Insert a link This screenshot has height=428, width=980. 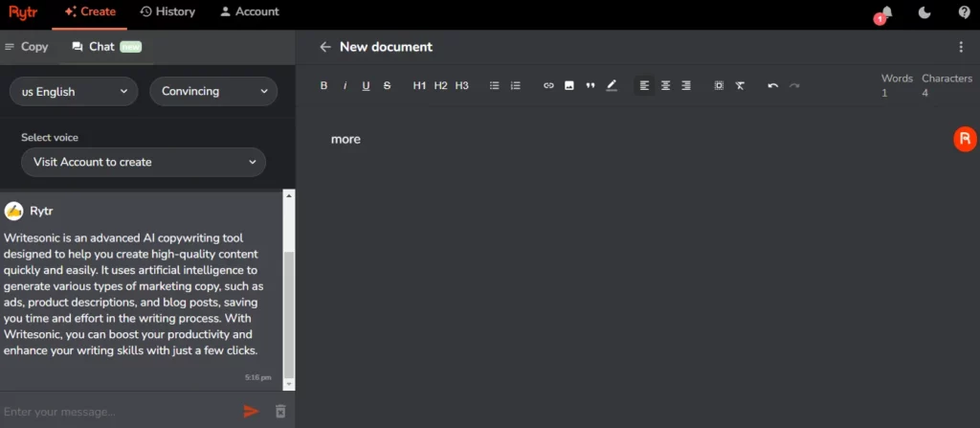coord(548,86)
